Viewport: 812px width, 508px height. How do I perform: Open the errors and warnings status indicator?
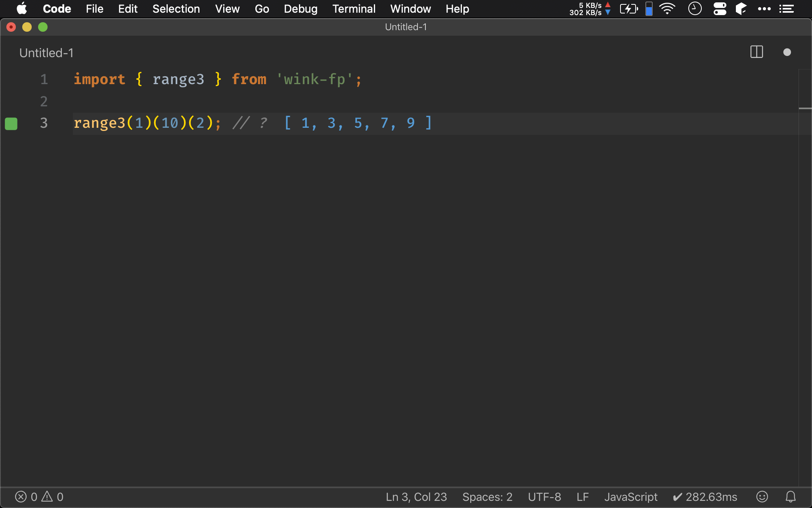click(x=39, y=496)
